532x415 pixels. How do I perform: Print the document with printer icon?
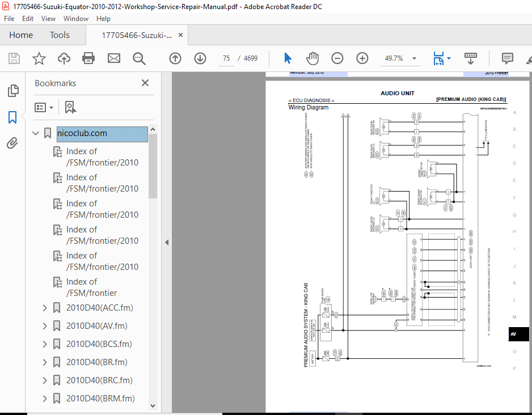[x=88, y=58]
